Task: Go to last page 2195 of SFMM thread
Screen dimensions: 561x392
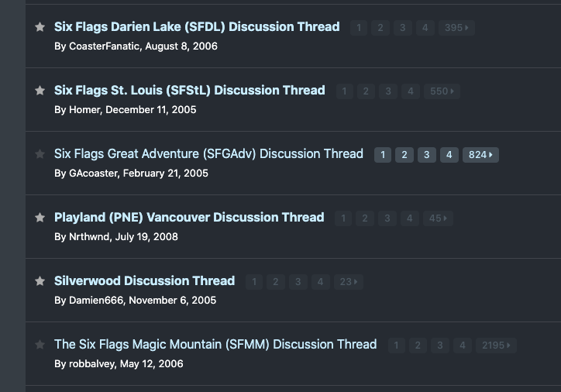Action: pos(496,346)
